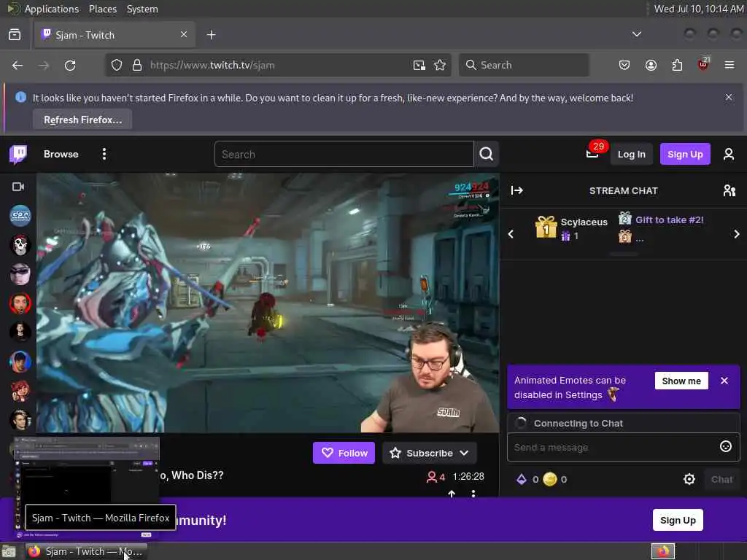Open the skull avatar channel in sidebar
747x560 pixels.
click(x=20, y=245)
